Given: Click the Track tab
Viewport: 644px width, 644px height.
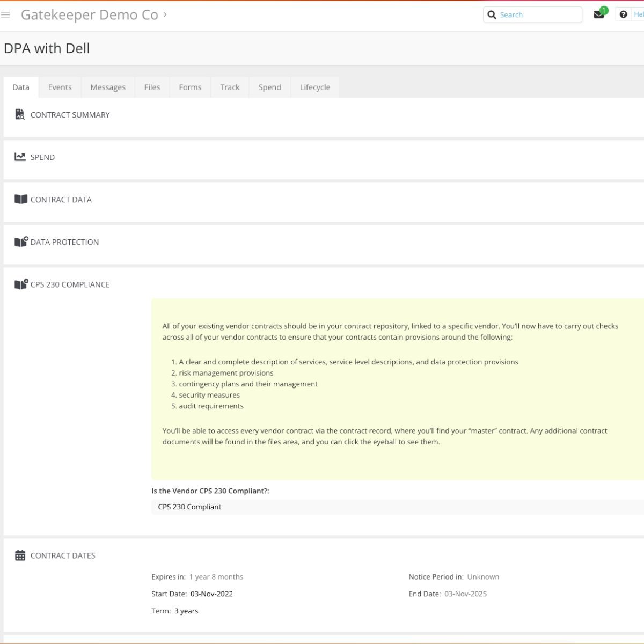Looking at the screenshot, I should [x=230, y=87].
